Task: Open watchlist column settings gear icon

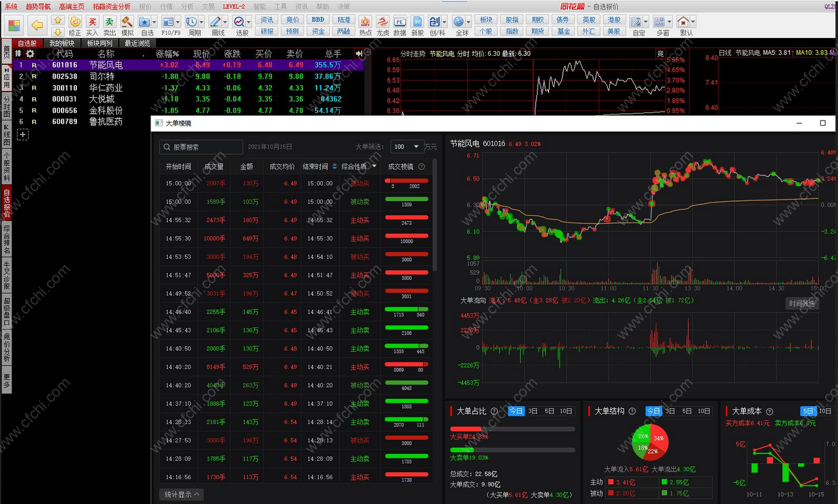Action: (29, 54)
